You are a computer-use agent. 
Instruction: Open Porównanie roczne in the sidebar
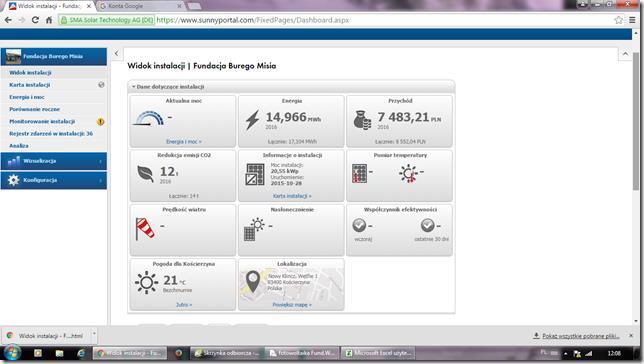tap(34, 109)
